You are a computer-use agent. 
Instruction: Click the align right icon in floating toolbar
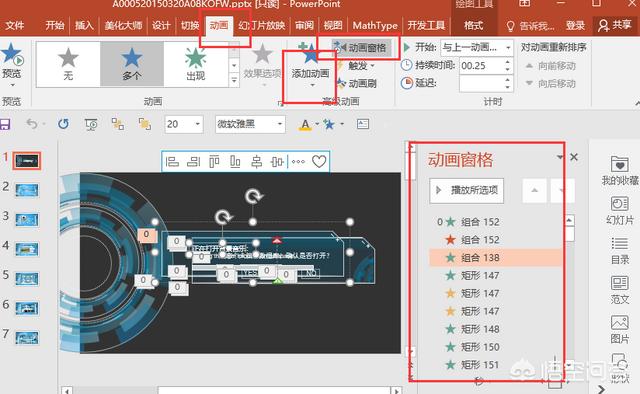tap(193, 162)
